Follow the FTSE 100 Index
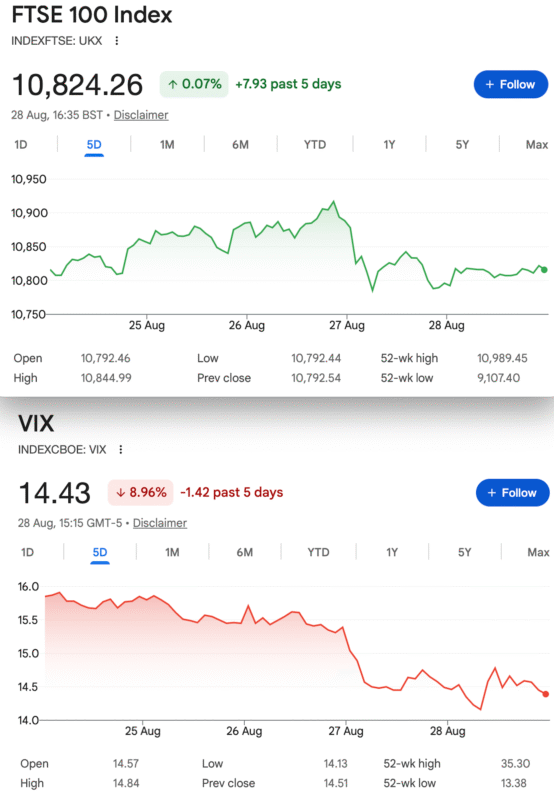Screen dimensions: 554x800 click(x=511, y=84)
